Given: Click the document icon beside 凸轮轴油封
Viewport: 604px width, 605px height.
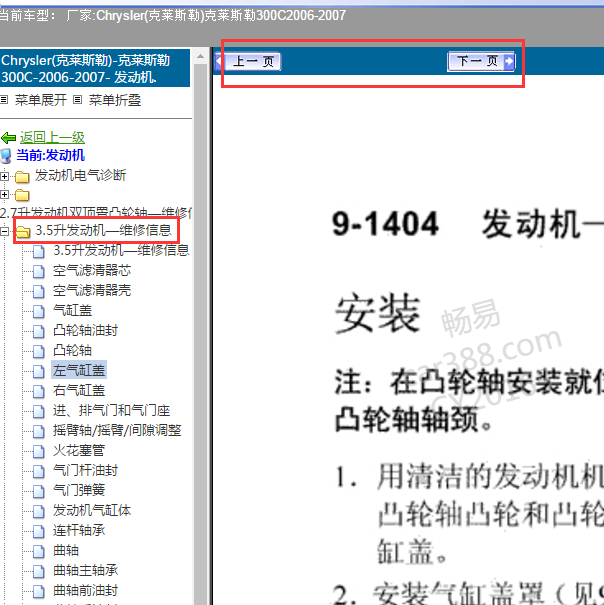Looking at the screenshot, I should click(x=39, y=332).
